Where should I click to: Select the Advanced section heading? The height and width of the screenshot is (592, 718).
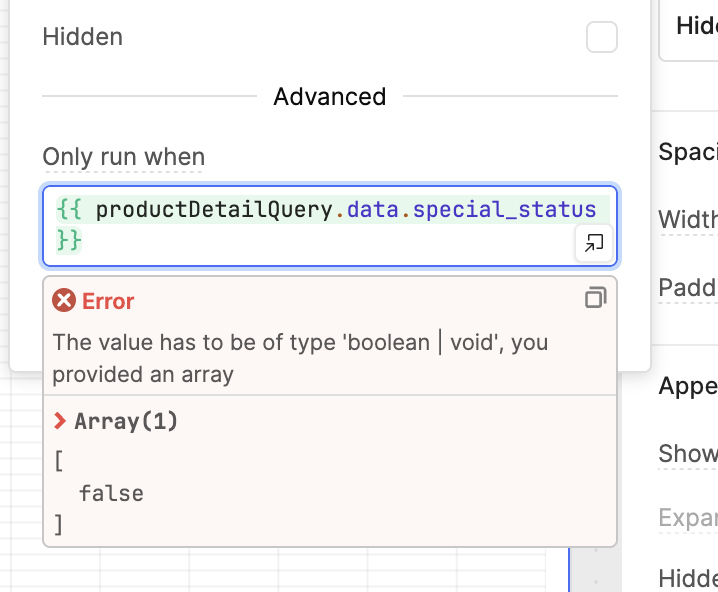(330, 97)
